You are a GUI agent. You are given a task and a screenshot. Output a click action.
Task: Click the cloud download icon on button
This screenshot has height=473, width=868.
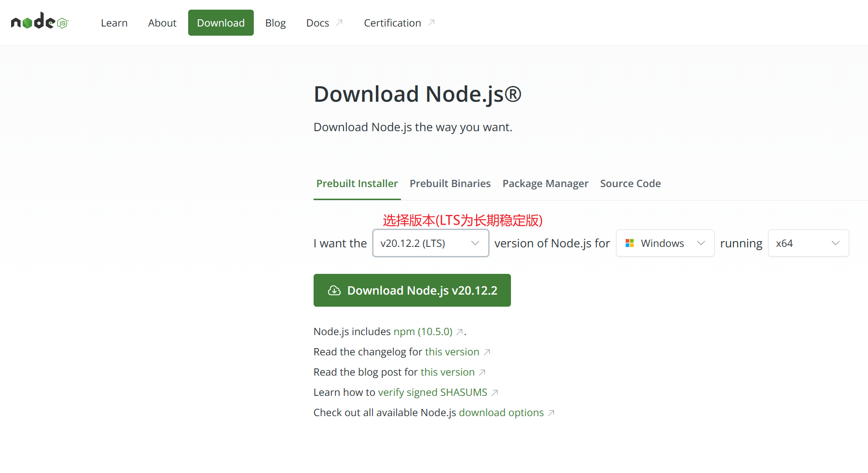[x=334, y=290]
